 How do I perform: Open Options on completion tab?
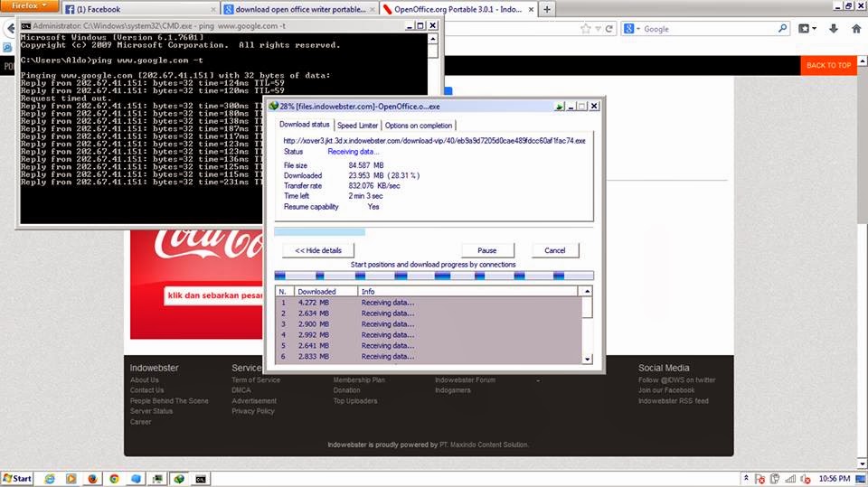click(419, 126)
